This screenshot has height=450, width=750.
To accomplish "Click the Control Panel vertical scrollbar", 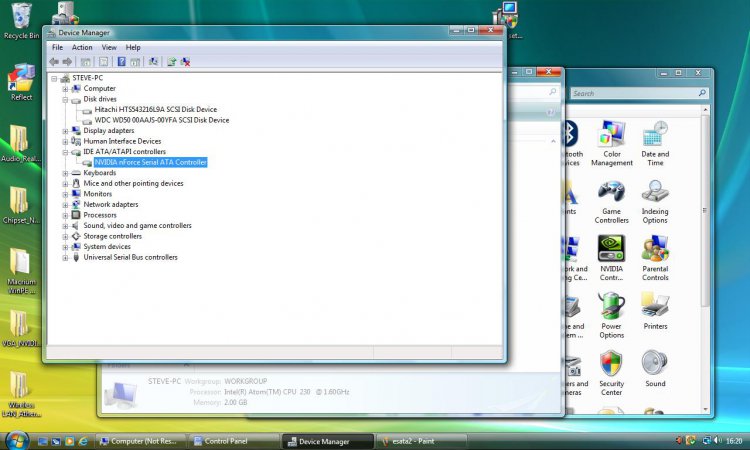I will point(705,258).
